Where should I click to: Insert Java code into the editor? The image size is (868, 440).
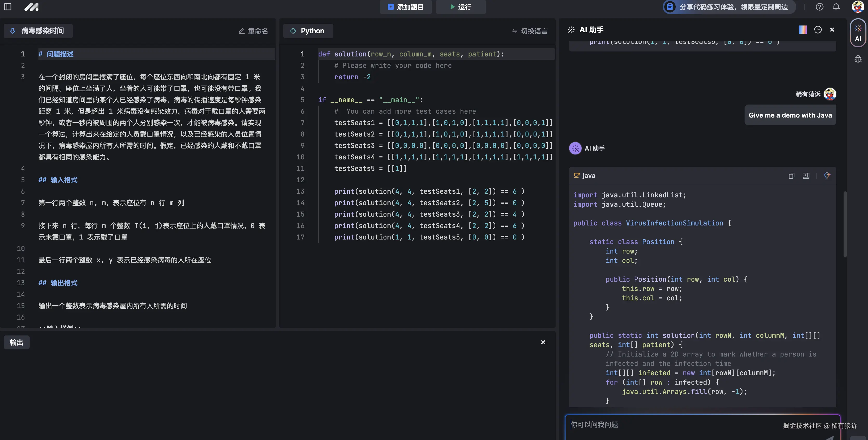click(x=806, y=176)
